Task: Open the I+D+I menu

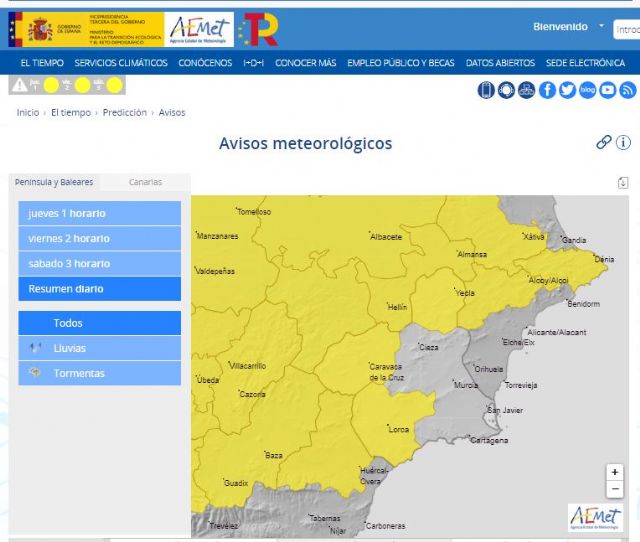Action: tap(253, 63)
